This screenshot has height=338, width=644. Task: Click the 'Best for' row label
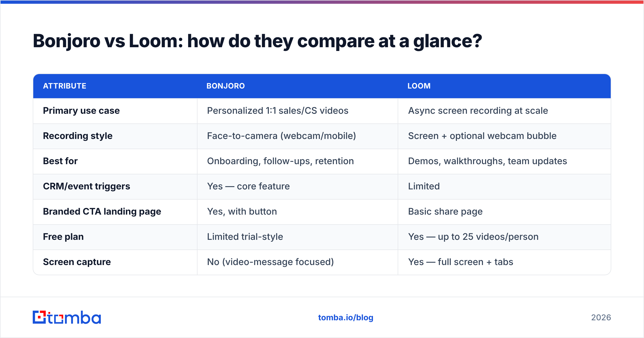[x=60, y=161]
